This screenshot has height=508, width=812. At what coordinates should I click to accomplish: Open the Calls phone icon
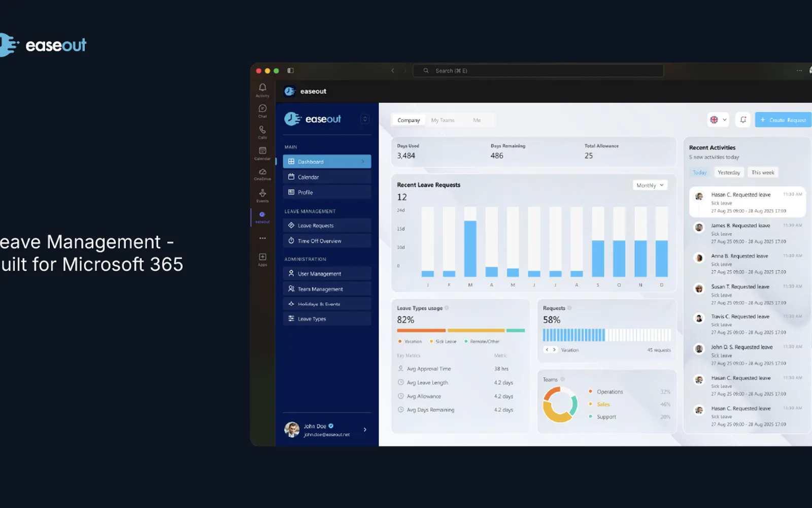click(262, 130)
